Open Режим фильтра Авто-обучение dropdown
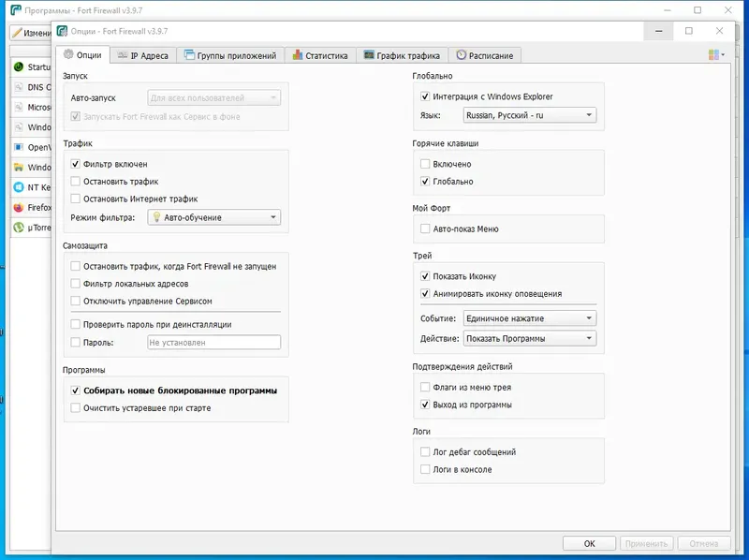 (x=214, y=217)
